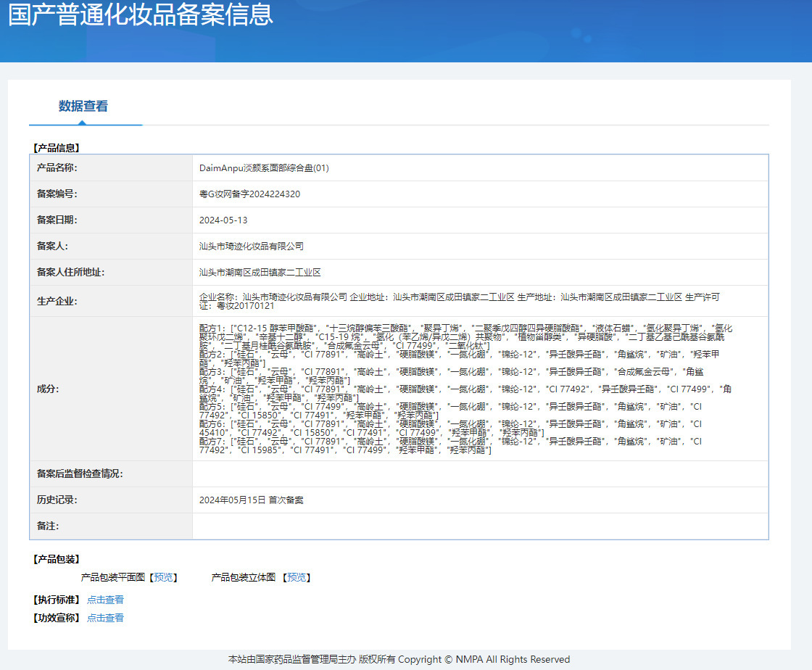Click the 生产企业 details text

(x=458, y=301)
